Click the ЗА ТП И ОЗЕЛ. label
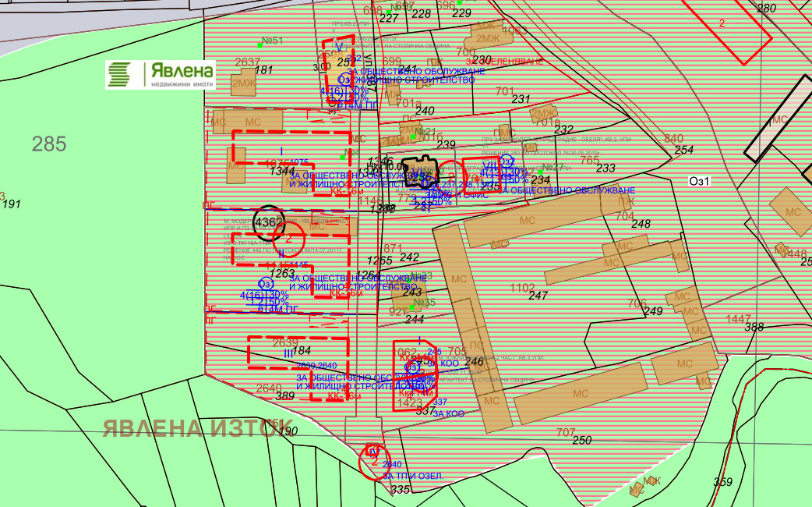812x507 pixels. click(x=412, y=476)
